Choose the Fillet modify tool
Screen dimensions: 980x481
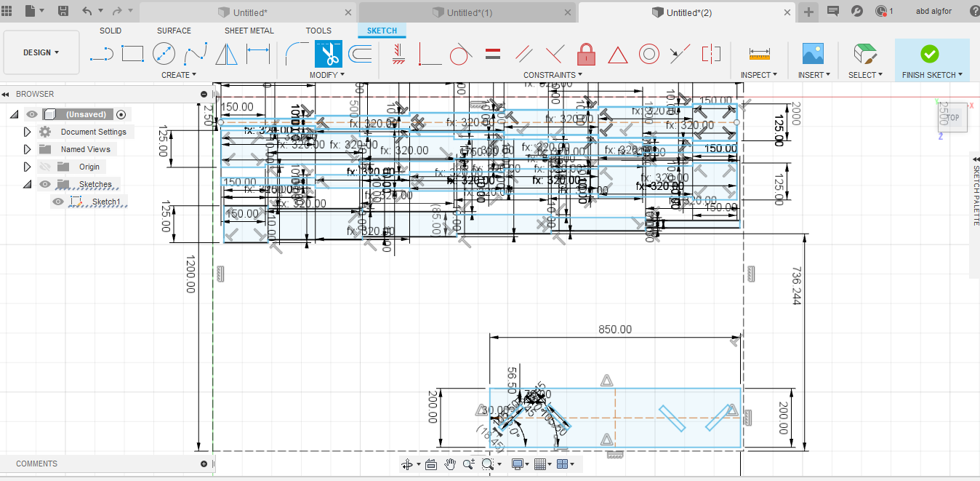(x=297, y=54)
